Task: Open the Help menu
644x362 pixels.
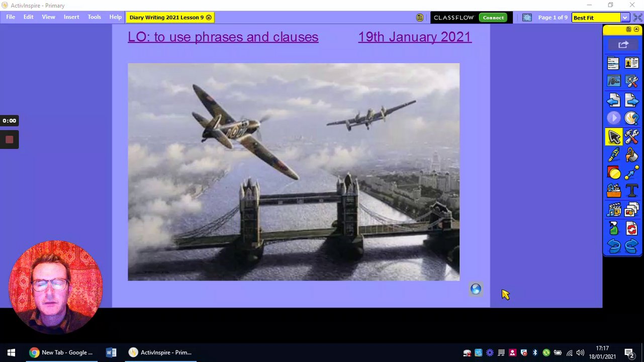Action: tap(116, 17)
